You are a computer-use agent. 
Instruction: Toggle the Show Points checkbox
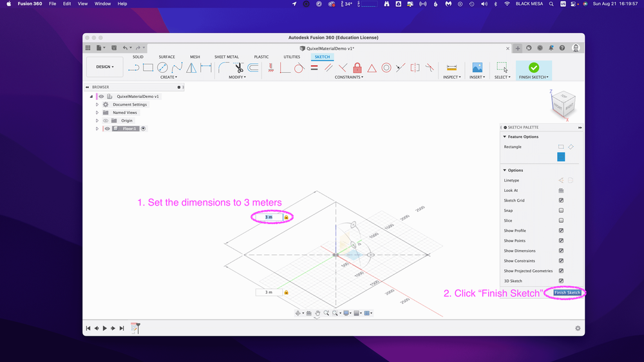[x=561, y=241]
